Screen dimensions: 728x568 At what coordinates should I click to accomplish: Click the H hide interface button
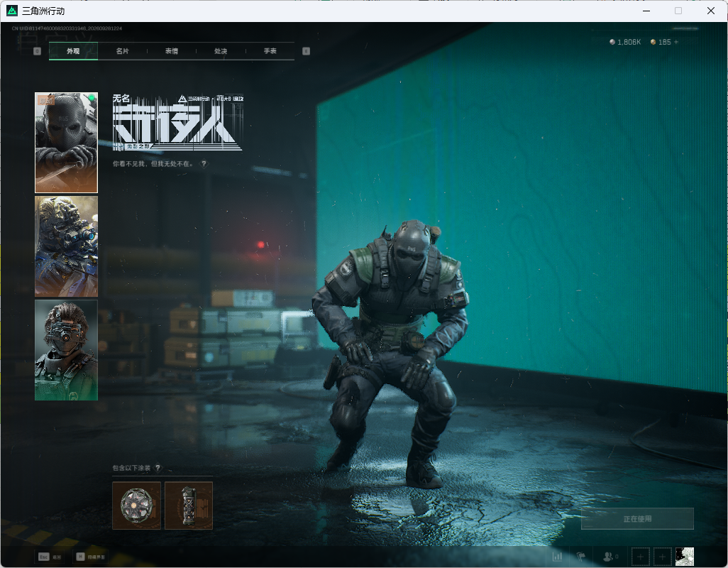pos(91,557)
